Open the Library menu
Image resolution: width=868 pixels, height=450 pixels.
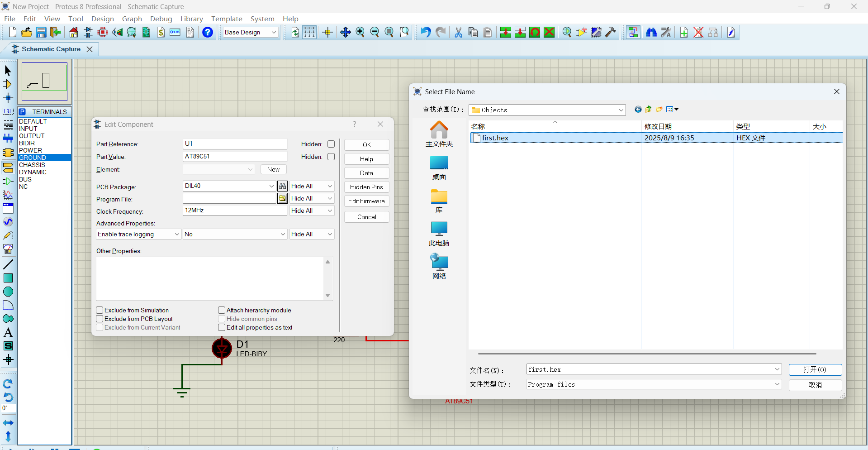[192, 19]
